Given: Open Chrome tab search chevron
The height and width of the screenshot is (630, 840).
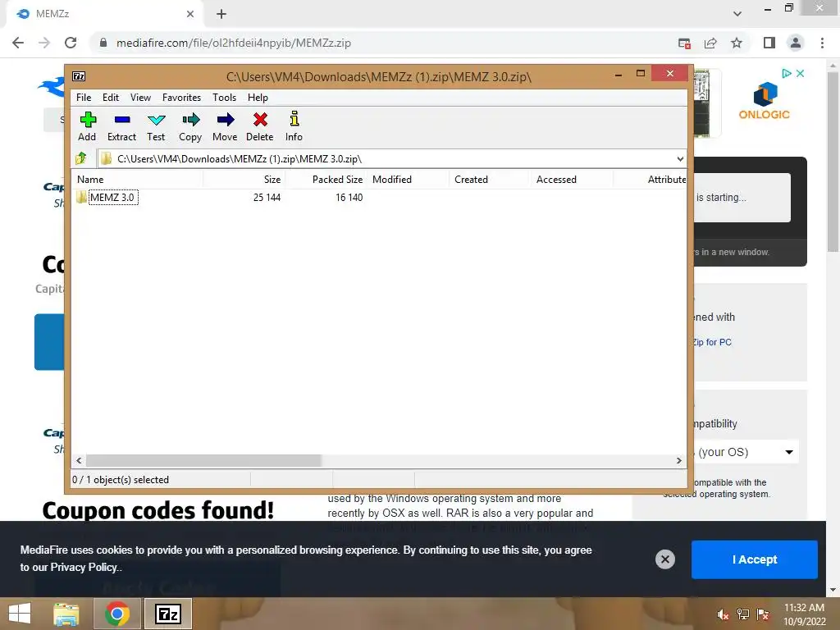Looking at the screenshot, I should click(x=737, y=14).
